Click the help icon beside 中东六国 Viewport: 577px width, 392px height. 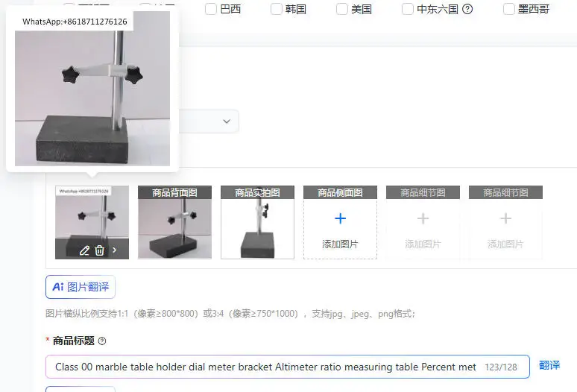(x=467, y=9)
